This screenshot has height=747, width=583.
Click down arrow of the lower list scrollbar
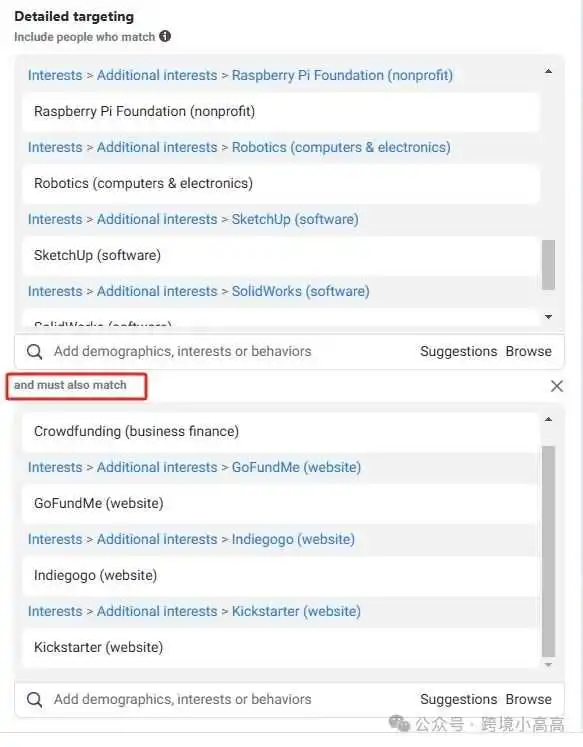pos(548,665)
